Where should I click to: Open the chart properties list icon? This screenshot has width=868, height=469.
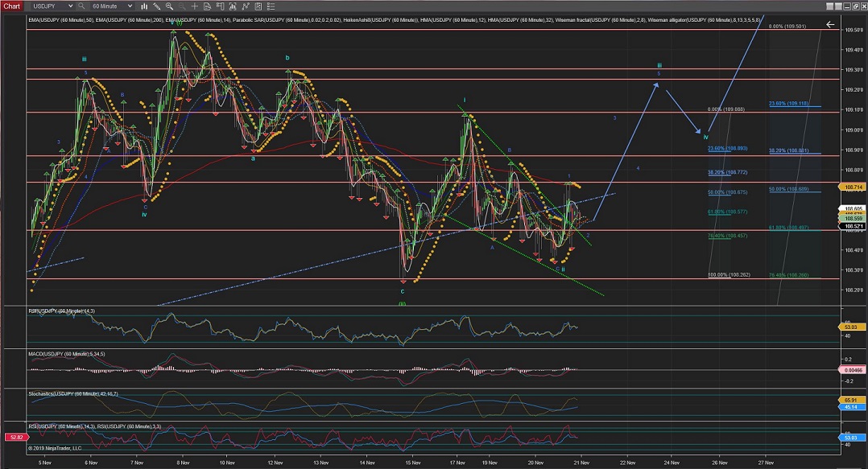[x=271, y=6]
